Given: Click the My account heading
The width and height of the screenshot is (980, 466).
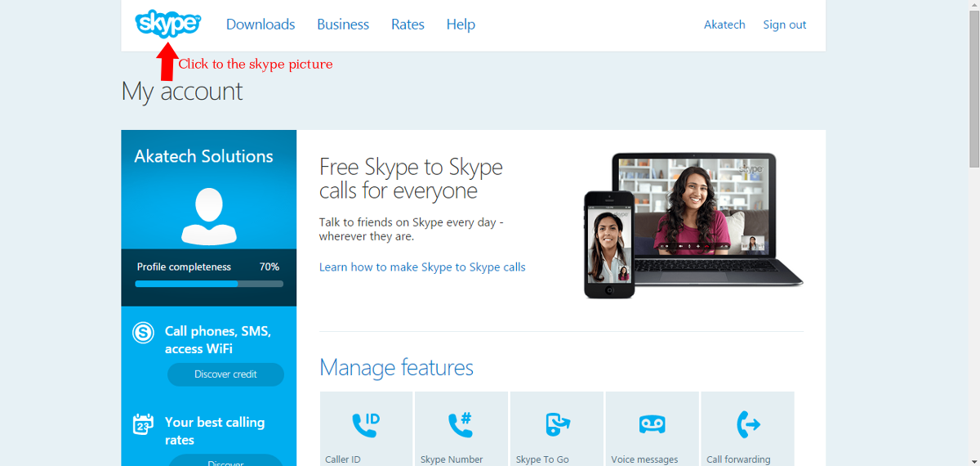Looking at the screenshot, I should click(x=182, y=91).
